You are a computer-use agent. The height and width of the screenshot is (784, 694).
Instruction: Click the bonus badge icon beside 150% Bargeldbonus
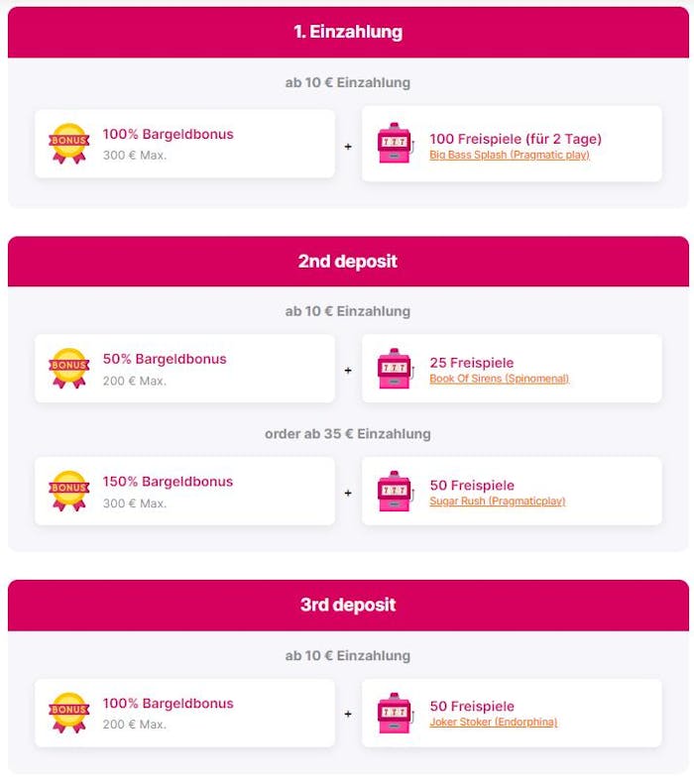[68, 492]
